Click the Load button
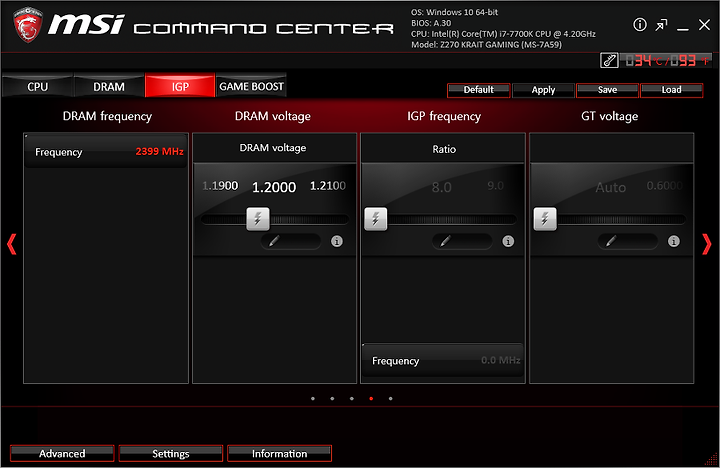Viewport: 720px width, 468px height. [x=671, y=90]
